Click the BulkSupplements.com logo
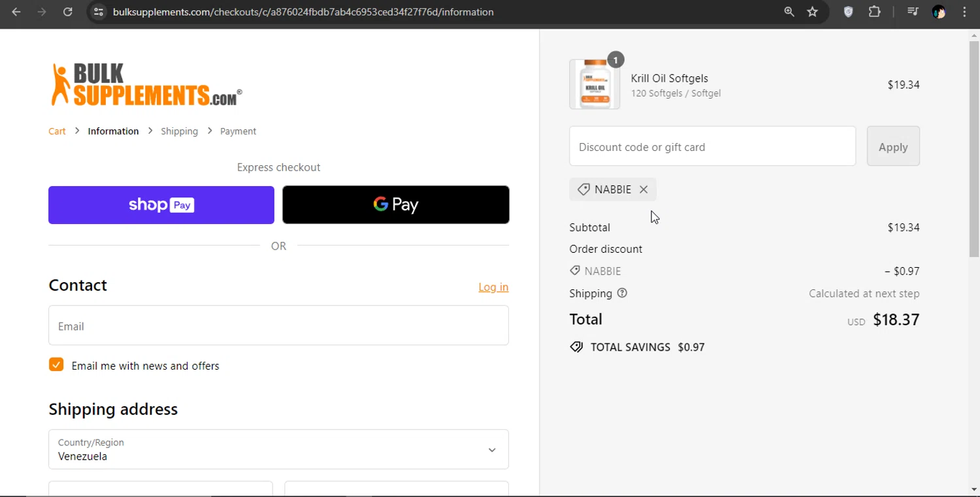980x497 pixels. click(146, 85)
